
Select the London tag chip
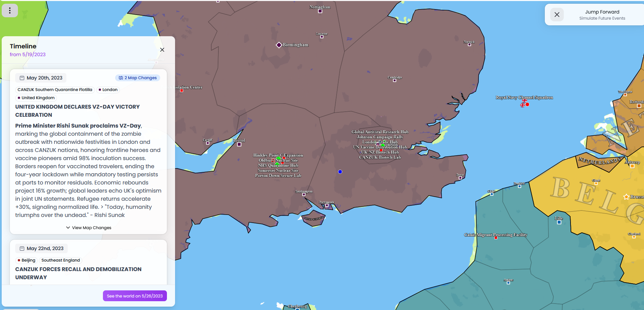click(x=108, y=90)
